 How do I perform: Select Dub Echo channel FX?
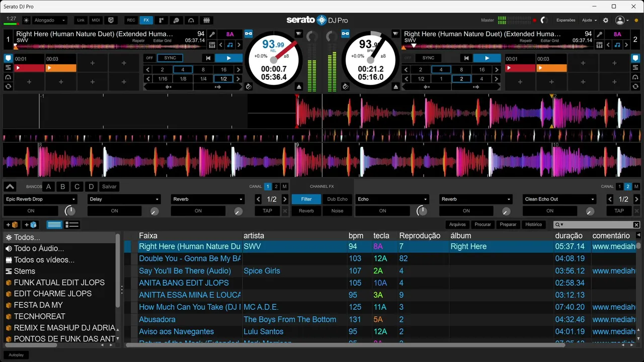338,199
